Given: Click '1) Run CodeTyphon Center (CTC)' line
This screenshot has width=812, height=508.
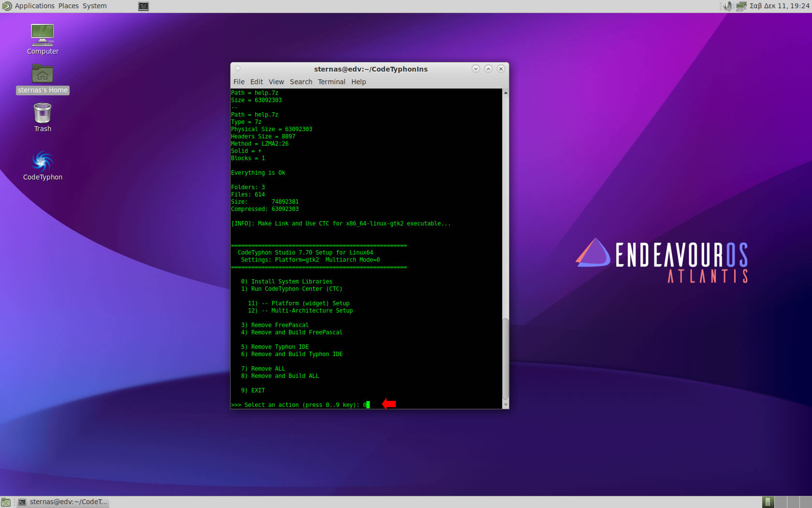Looking at the screenshot, I should [x=291, y=289].
